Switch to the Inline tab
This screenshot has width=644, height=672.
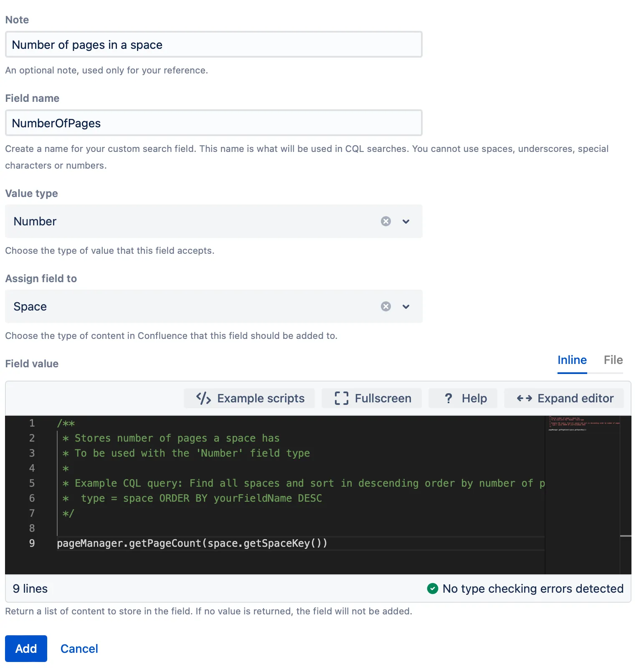572,360
